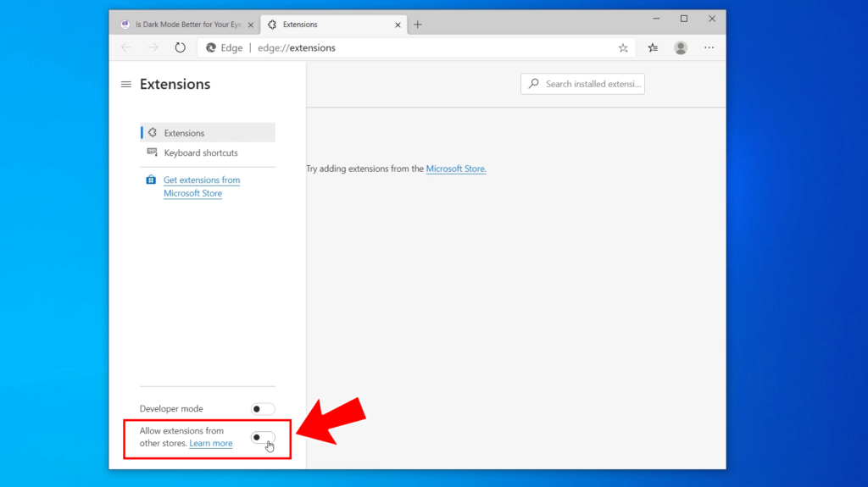Focus the Search installed extensions field
Viewport: 868px width, 487px height.
pos(582,84)
